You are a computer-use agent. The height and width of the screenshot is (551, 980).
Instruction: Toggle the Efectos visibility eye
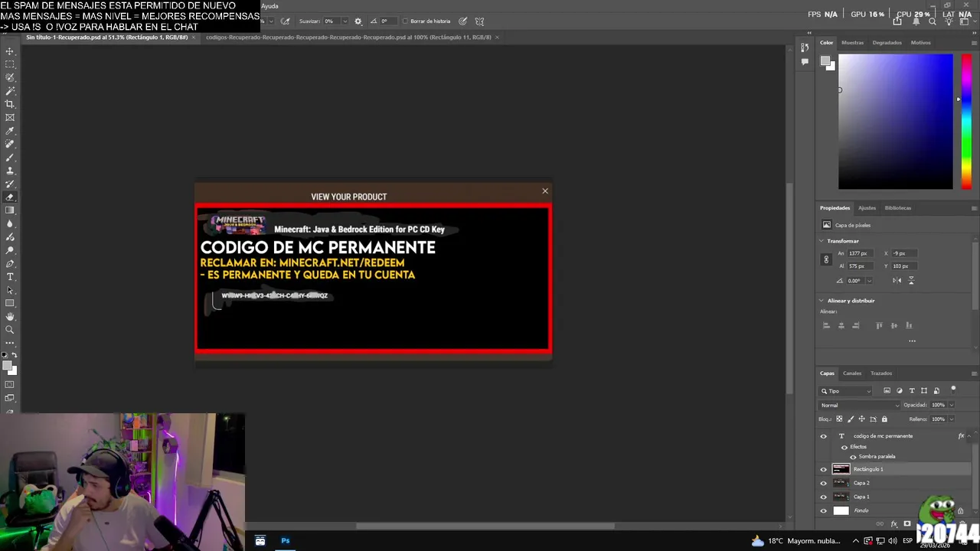(x=844, y=447)
